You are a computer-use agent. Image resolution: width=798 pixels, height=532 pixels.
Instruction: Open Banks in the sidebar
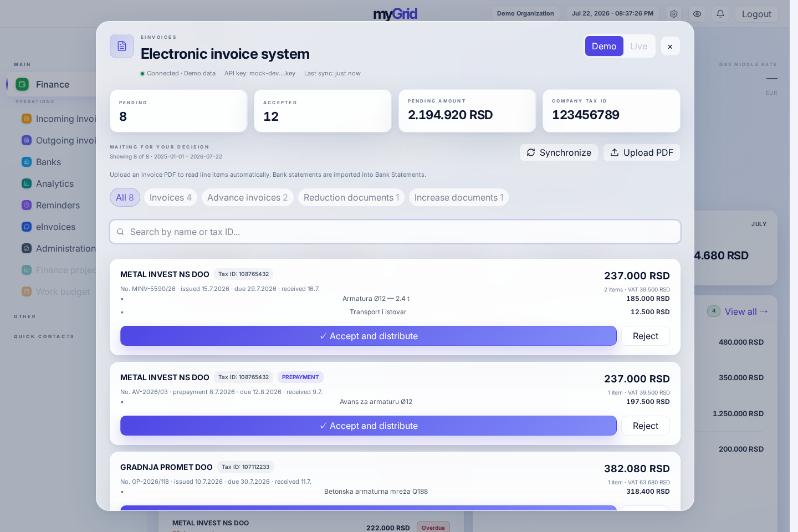pos(48,162)
